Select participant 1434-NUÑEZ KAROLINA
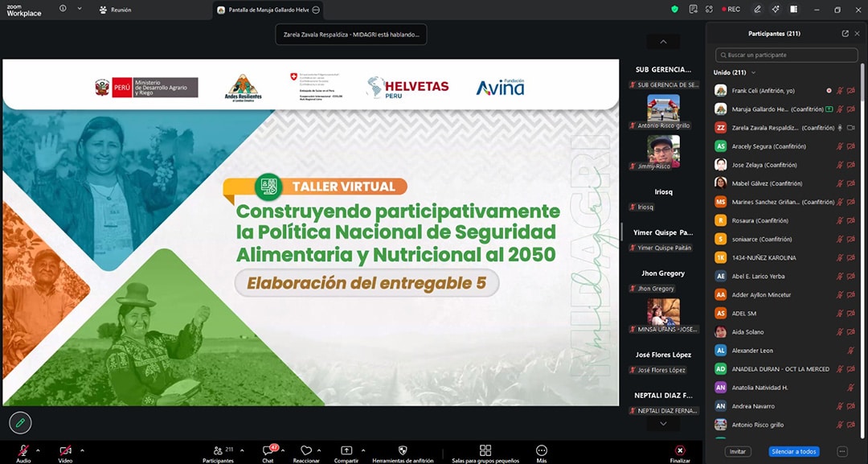 click(x=785, y=257)
